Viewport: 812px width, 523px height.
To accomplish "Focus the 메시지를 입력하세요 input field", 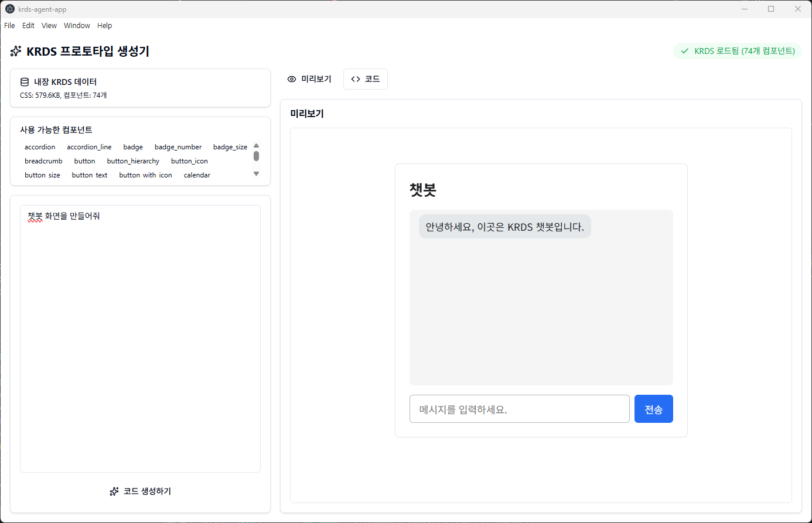I will [519, 409].
